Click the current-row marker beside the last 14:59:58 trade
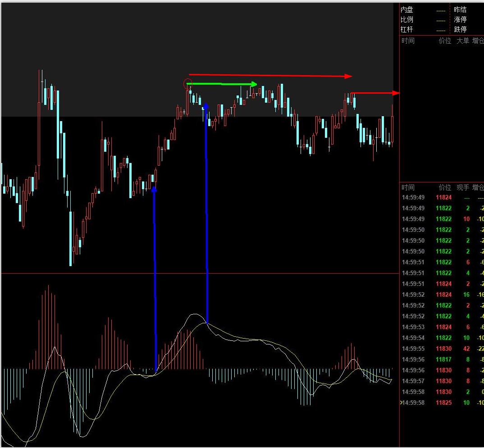484x448 pixels. click(x=401, y=403)
